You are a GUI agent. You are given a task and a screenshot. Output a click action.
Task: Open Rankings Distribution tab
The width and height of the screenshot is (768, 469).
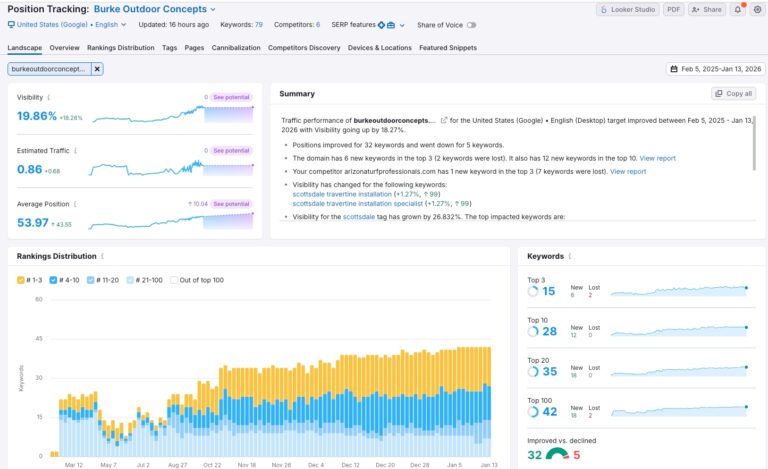point(120,47)
